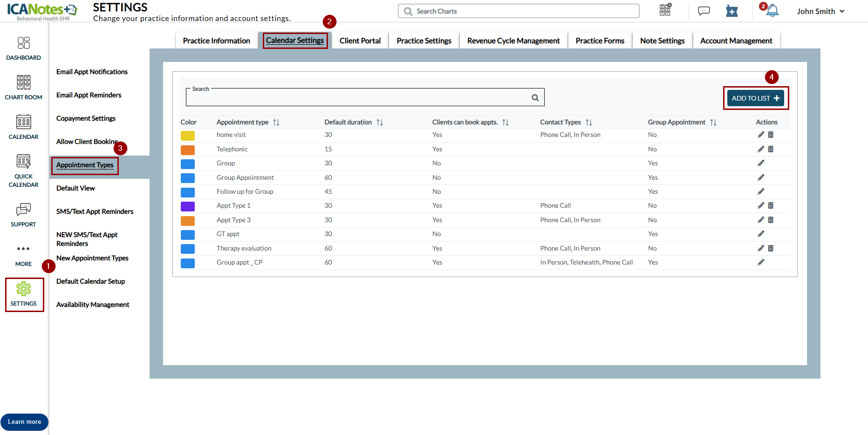
Task: Delete the Telephonic appointment type
Action: click(771, 149)
